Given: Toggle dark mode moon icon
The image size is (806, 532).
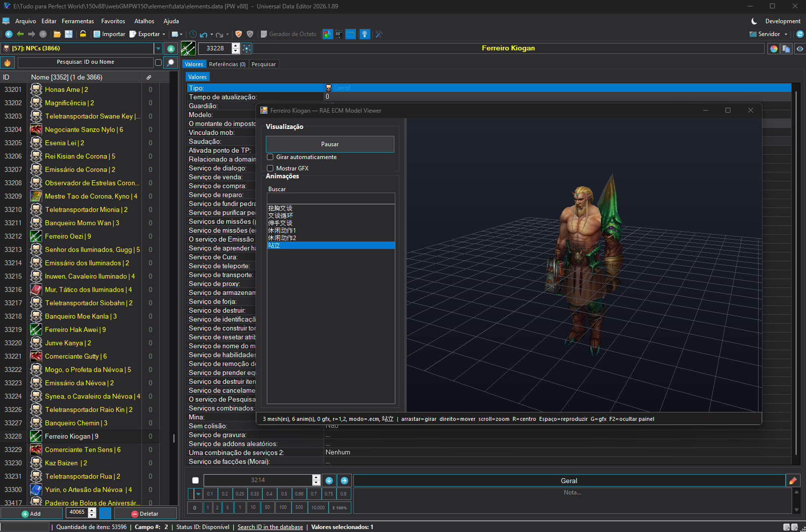Looking at the screenshot, I should [x=754, y=21].
